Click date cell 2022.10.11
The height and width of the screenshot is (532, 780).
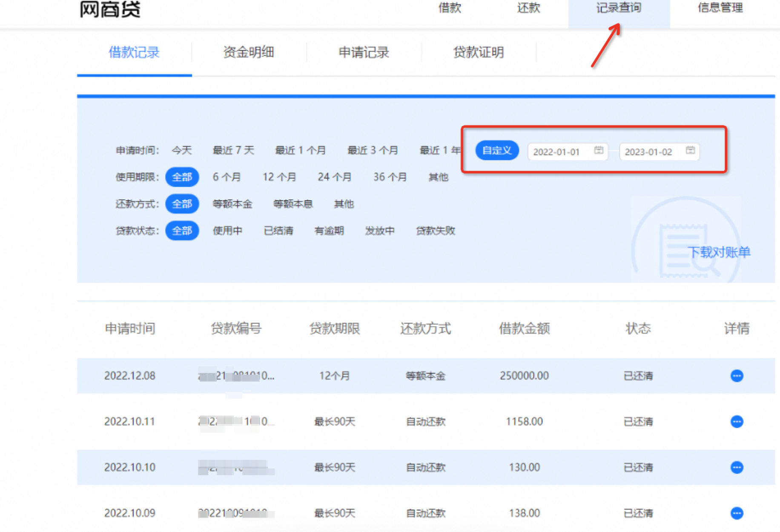click(130, 421)
